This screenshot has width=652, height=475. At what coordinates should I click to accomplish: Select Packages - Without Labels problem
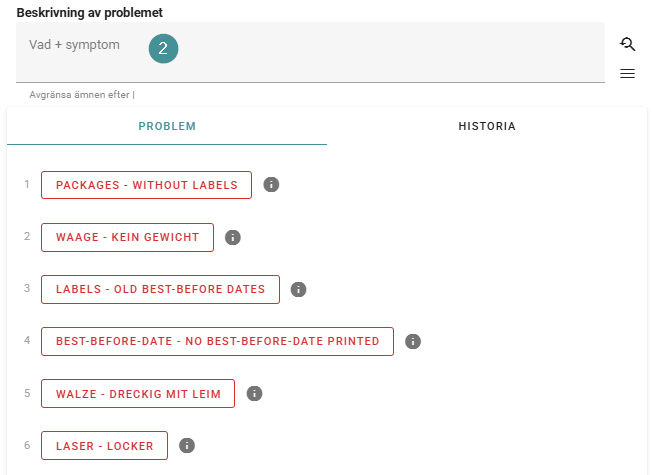[146, 185]
